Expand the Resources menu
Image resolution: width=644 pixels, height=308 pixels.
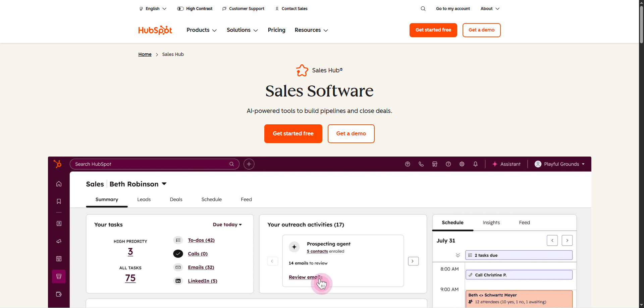point(311,30)
